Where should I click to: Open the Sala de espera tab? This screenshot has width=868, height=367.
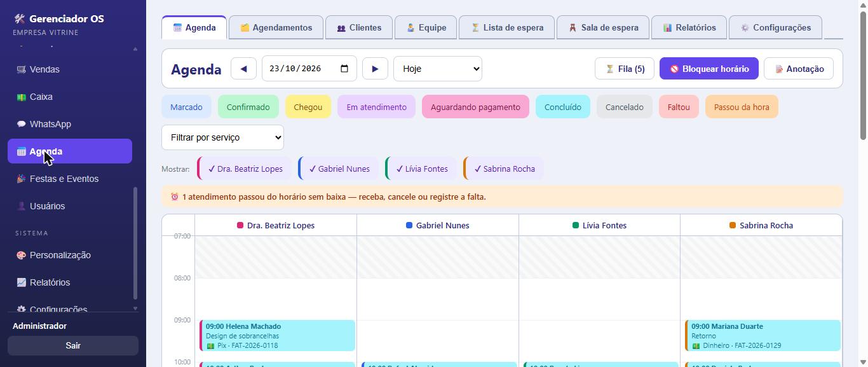[x=603, y=27]
